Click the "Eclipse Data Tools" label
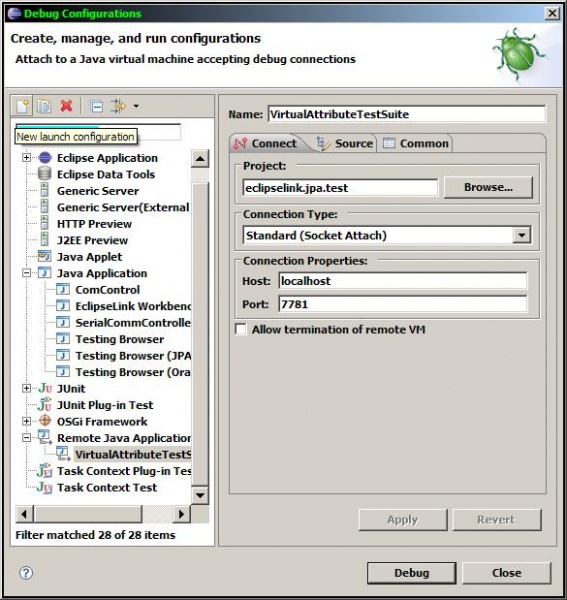 coord(106,174)
